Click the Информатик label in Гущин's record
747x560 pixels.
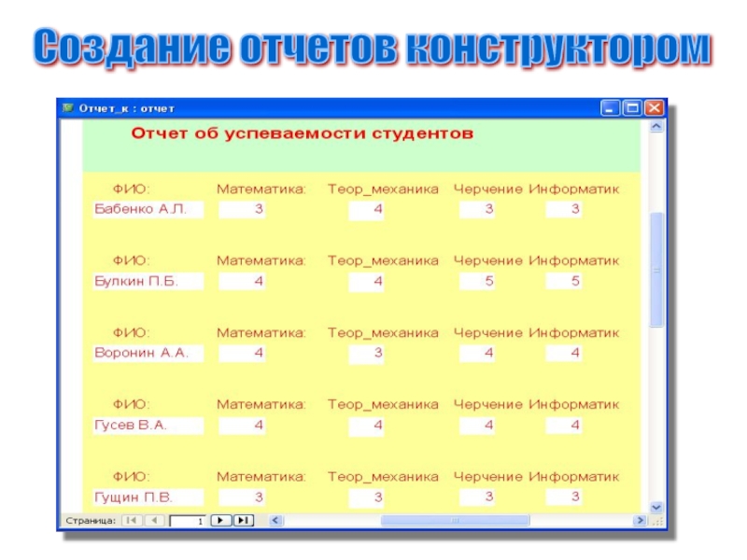573,477
